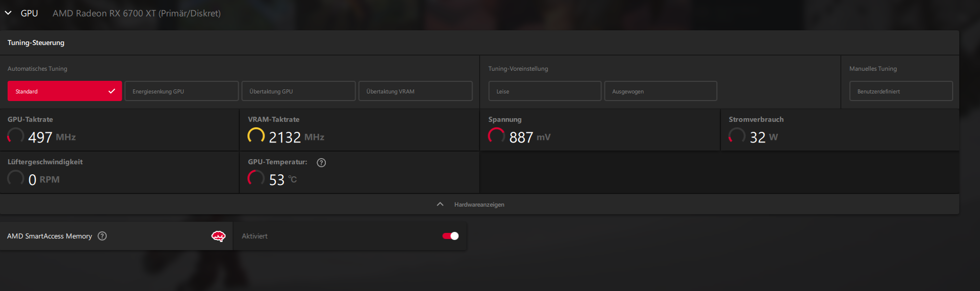
Task: Select the Standard automatic tuning option
Action: 65,91
